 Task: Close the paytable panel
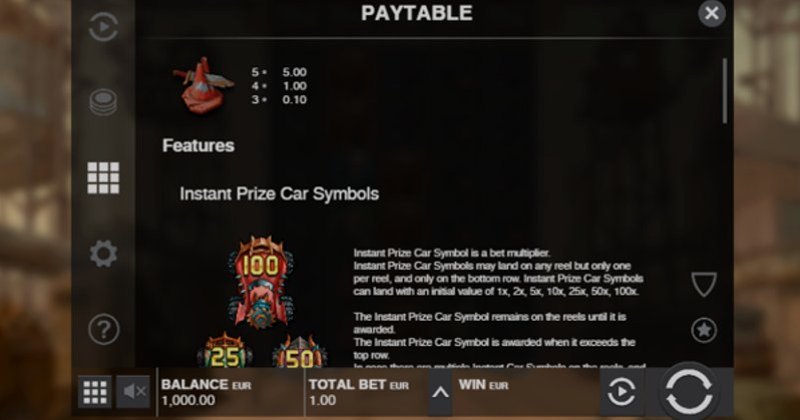(712, 13)
